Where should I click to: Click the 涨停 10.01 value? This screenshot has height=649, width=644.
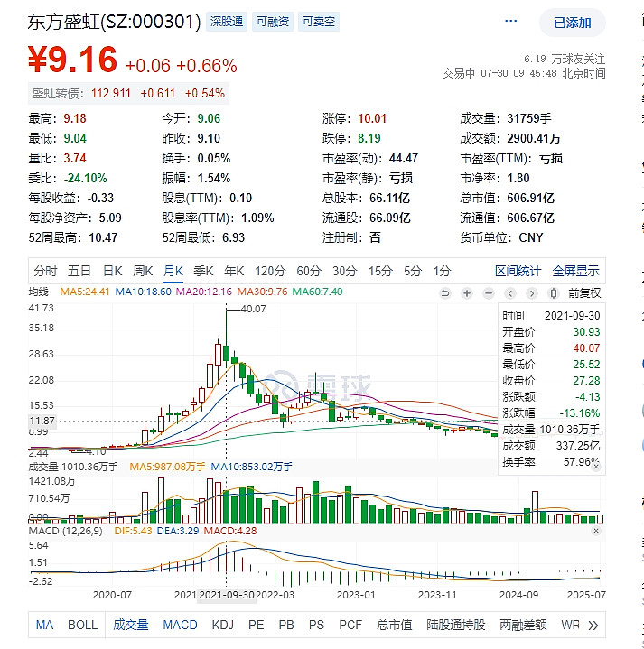(372, 119)
